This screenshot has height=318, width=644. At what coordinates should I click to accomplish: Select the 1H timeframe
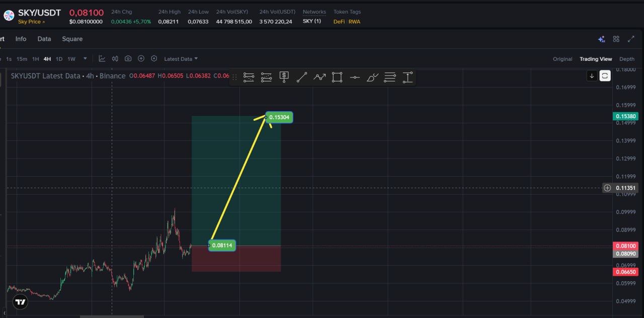point(36,59)
